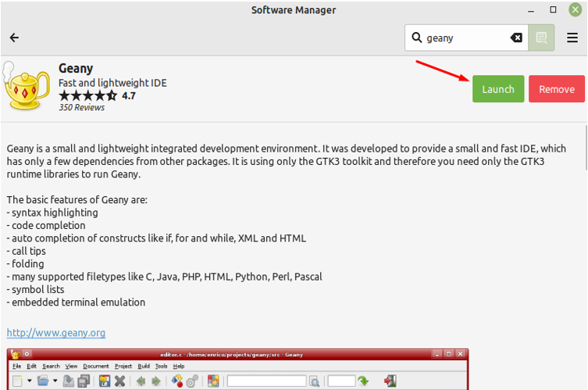
Task: Open the 350 Reviews text
Action: coord(81,108)
